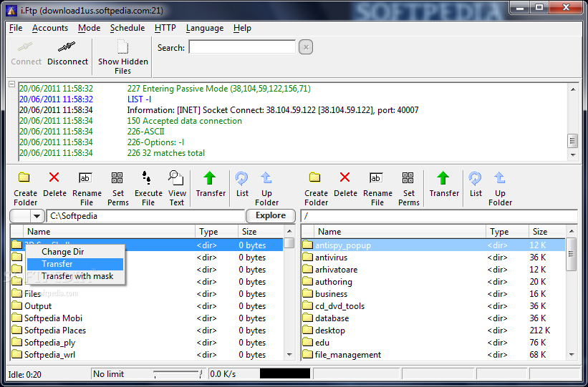
Task: Select remote folder arhivatoare
Action: pos(433,270)
